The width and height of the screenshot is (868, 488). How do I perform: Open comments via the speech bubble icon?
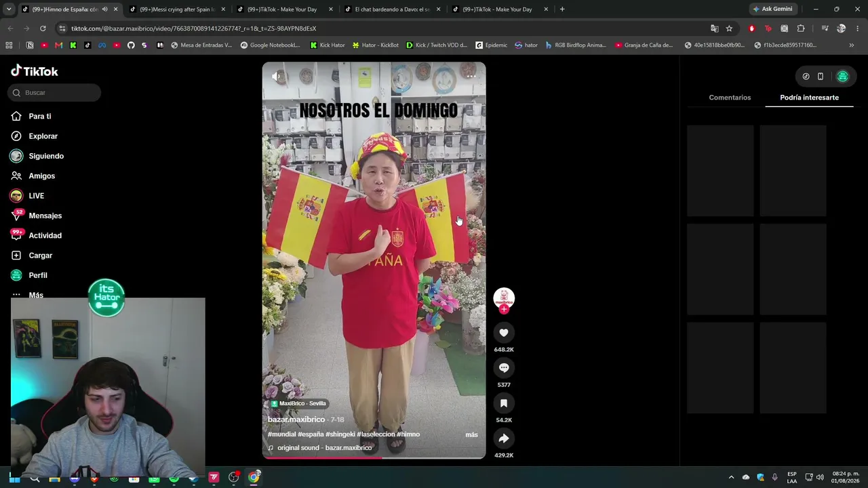pyautogui.click(x=504, y=368)
